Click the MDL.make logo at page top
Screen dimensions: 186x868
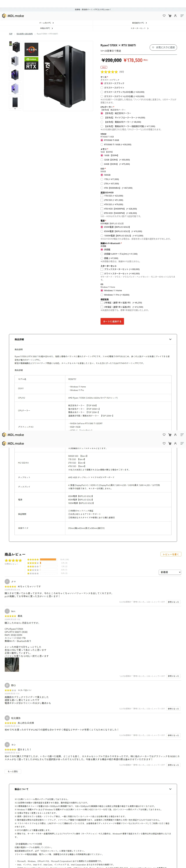(13, 16)
